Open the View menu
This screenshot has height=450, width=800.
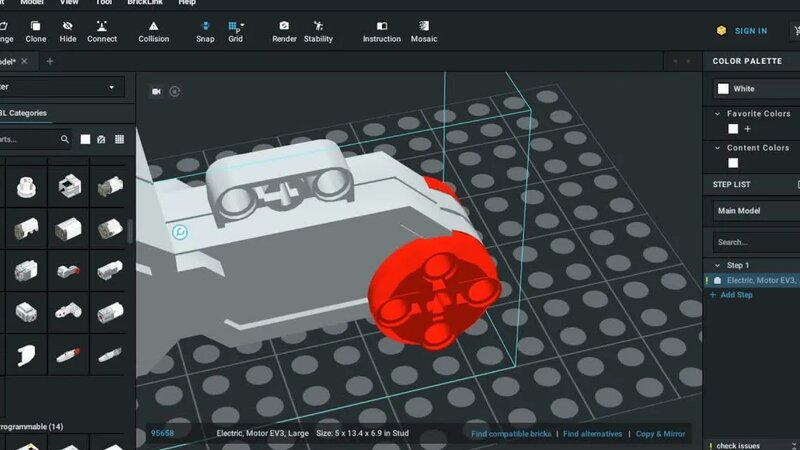tap(69, 3)
